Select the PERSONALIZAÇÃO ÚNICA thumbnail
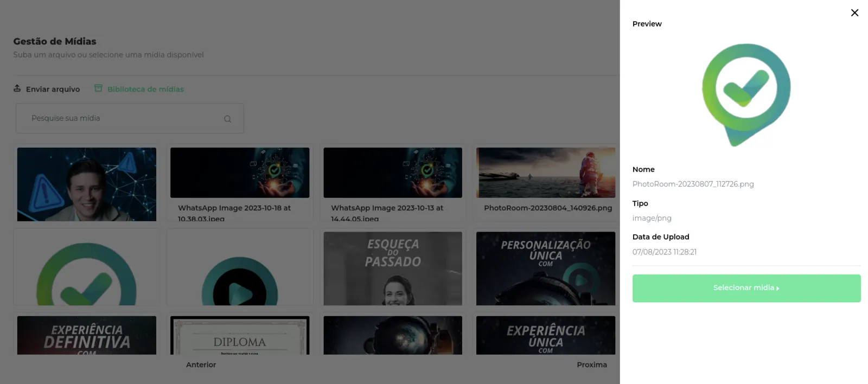 [x=546, y=268]
